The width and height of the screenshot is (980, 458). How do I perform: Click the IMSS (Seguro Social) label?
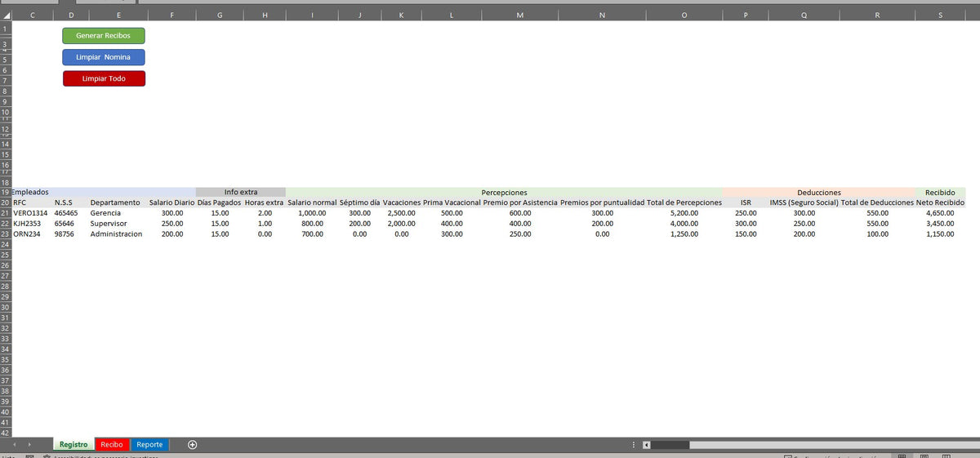click(x=804, y=202)
